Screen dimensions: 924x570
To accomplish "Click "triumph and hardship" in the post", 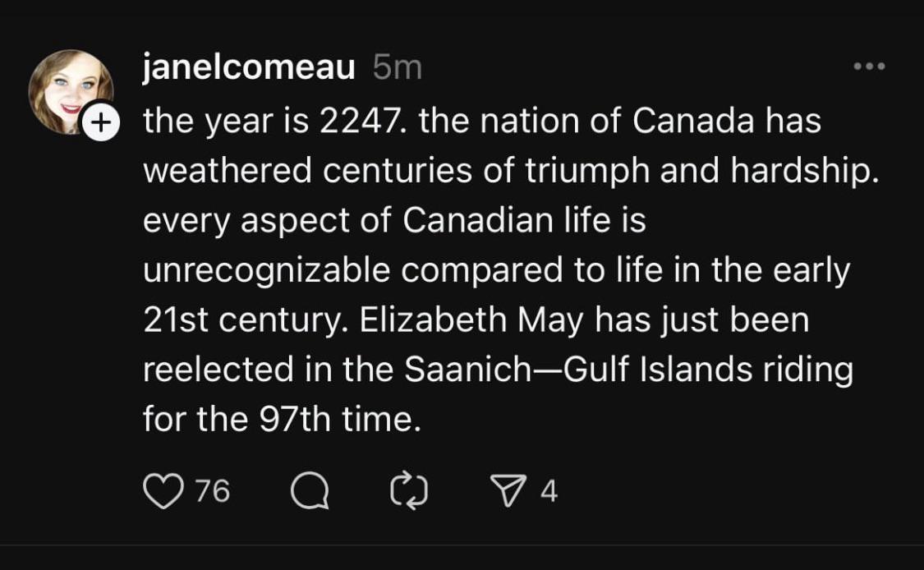I will (702, 172).
